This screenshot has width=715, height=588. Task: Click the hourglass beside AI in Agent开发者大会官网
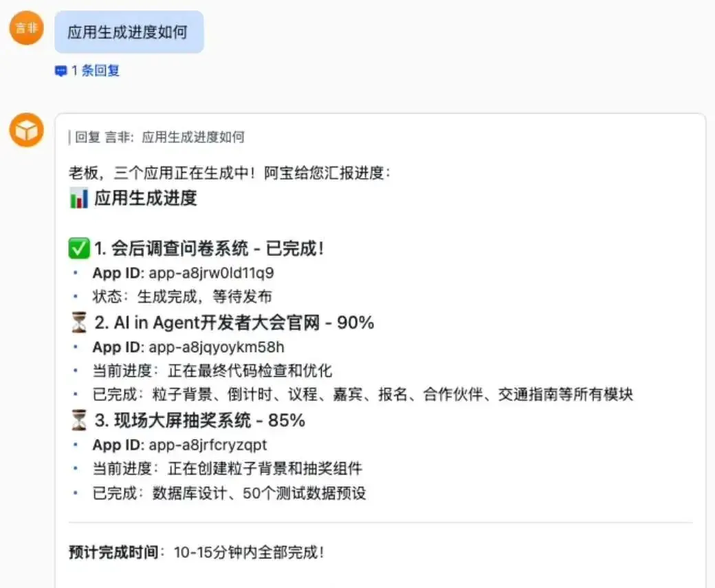80,323
